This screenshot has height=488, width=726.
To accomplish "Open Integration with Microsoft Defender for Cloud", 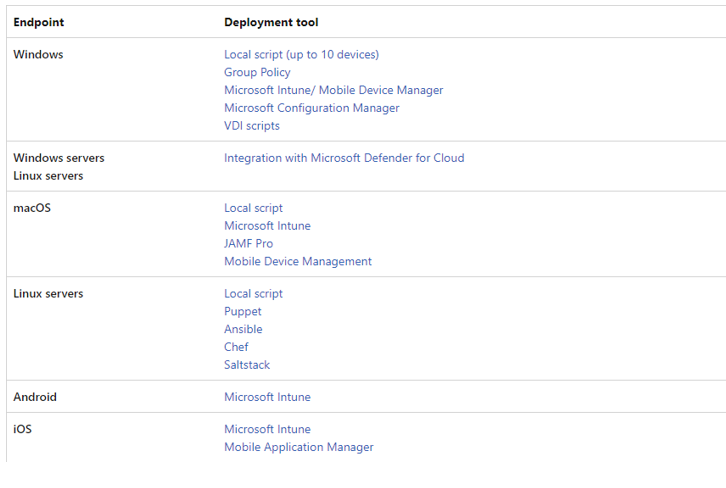I will coord(344,158).
